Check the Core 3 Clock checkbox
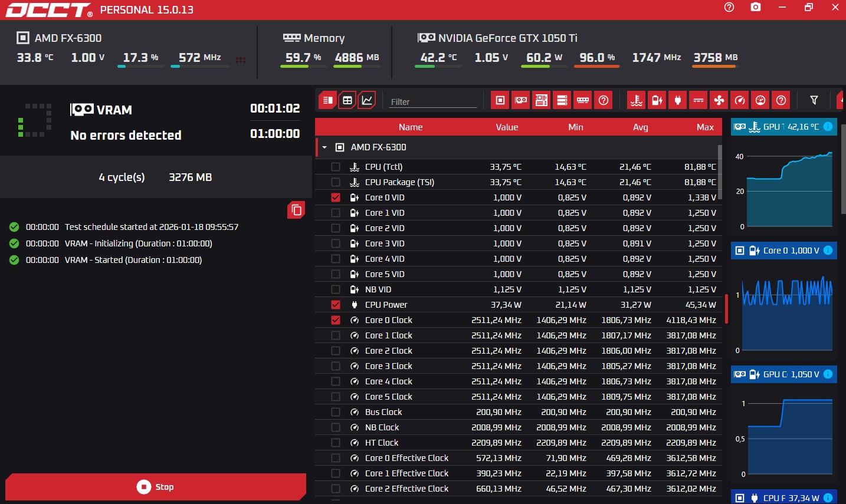Screen dimensions: 846x504 coord(336,366)
